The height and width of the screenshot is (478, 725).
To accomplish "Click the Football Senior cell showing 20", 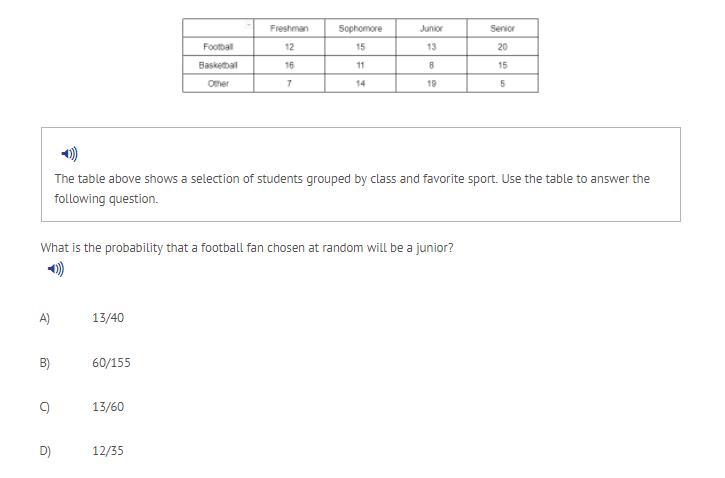I will (x=502, y=47).
